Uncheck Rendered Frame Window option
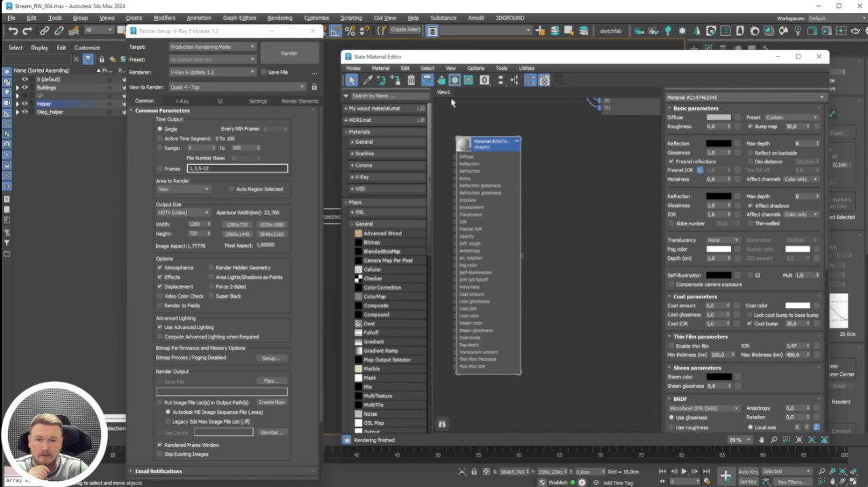The width and height of the screenshot is (868, 487). [160, 445]
